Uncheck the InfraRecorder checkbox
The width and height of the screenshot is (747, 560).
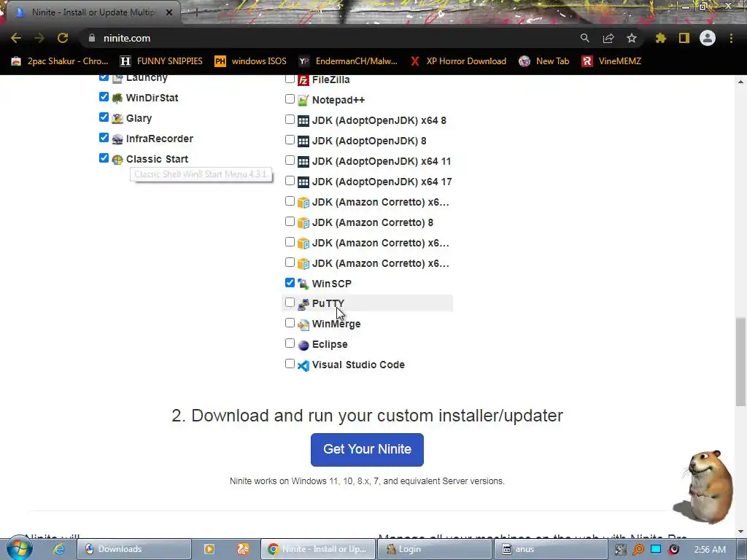coord(104,138)
